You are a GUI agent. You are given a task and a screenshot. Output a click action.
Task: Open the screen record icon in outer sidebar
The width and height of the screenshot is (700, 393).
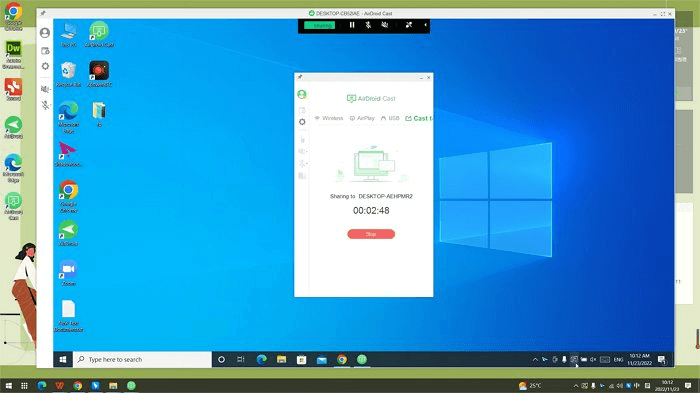coord(45,51)
